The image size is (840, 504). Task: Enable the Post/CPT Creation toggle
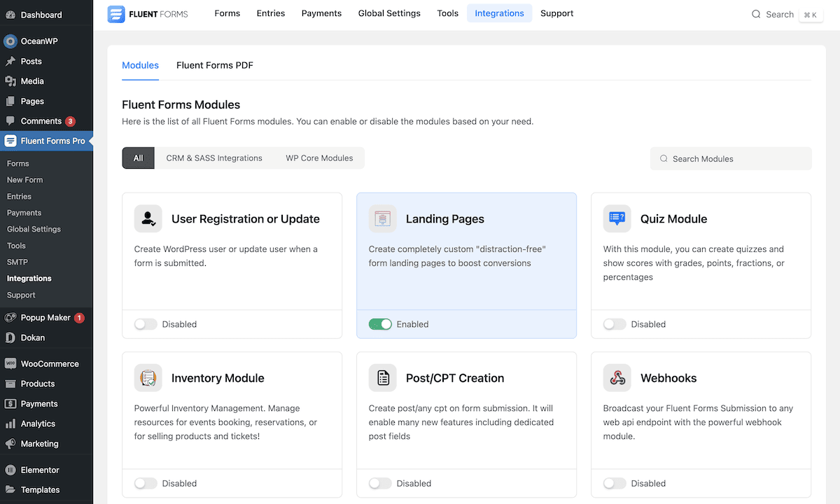tap(380, 483)
